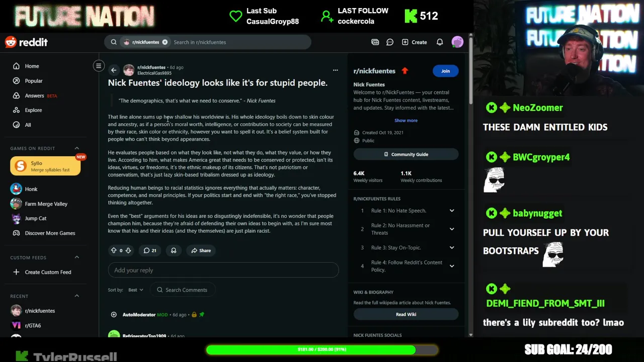644x362 pixels.
Task: Click Discover More Games
Action: tap(49, 233)
